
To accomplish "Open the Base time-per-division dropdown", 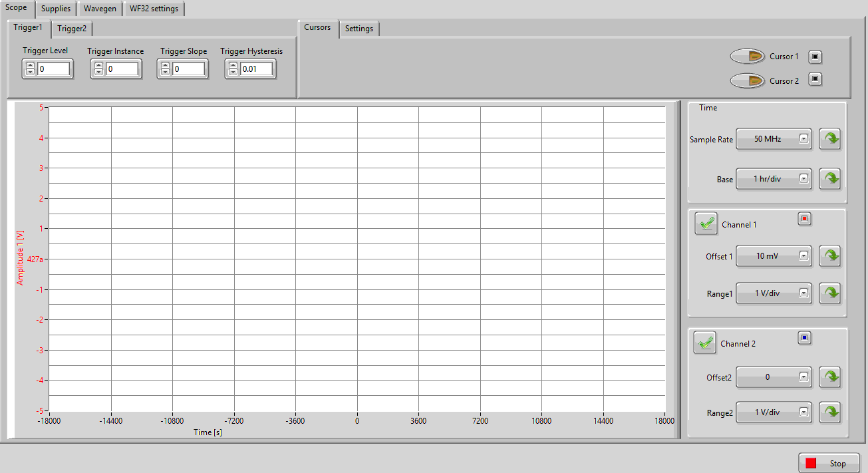I will click(804, 178).
